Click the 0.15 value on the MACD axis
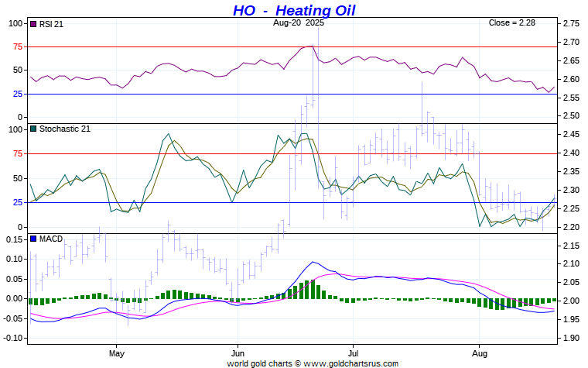Screen dimensions: 588x368 coord(15,239)
